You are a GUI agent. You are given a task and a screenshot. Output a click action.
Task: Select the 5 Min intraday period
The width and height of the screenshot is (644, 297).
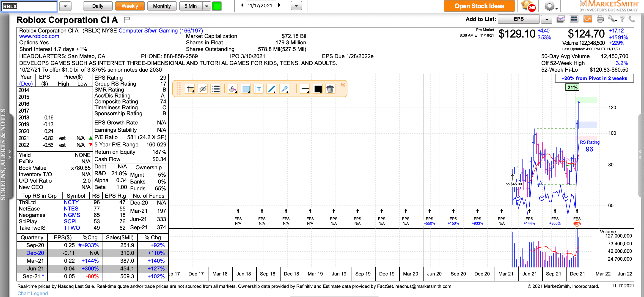click(x=190, y=6)
